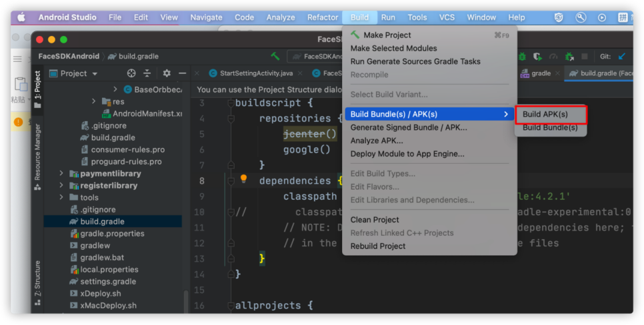Click the yellow lightbulb intention icon

(x=243, y=179)
